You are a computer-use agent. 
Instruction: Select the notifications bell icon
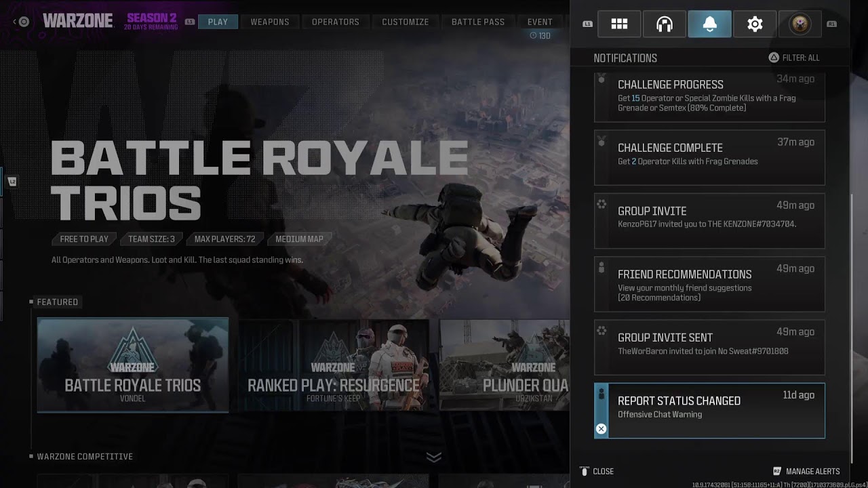(709, 24)
